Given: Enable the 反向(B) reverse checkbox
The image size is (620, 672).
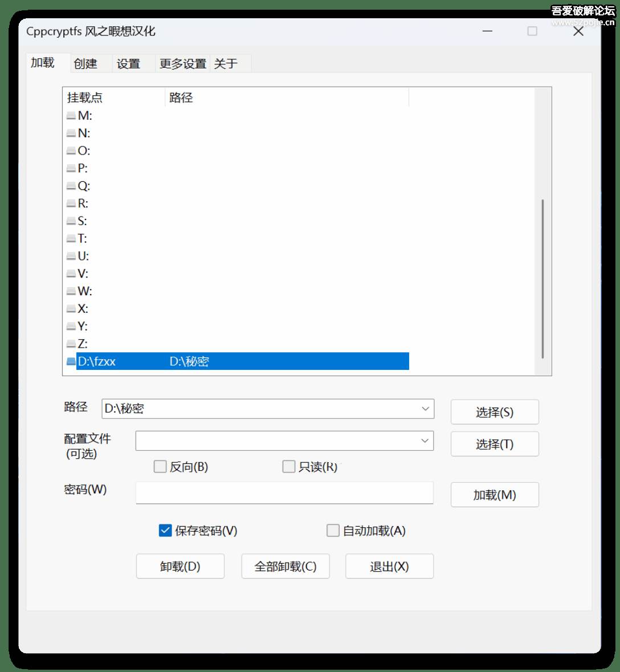Looking at the screenshot, I should (x=160, y=467).
